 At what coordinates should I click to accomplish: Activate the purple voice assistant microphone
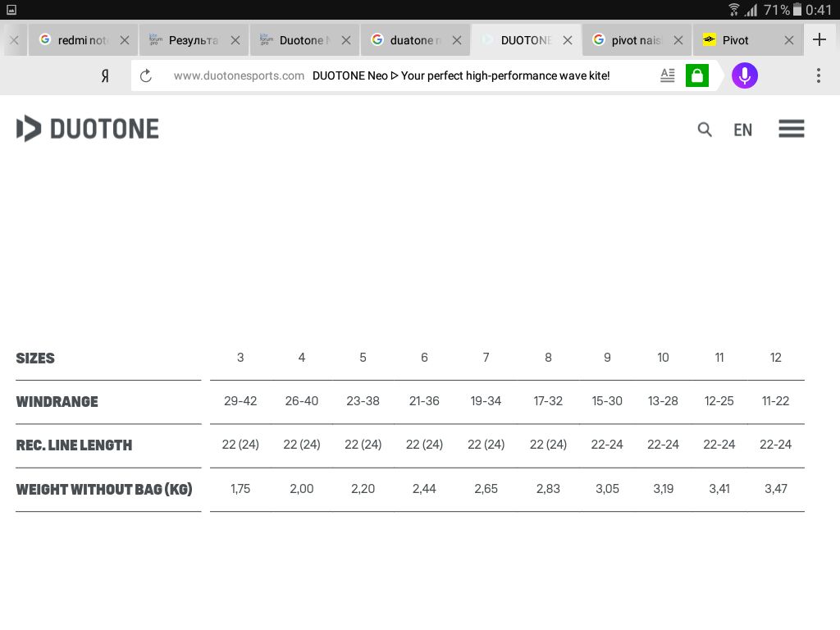pos(745,75)
